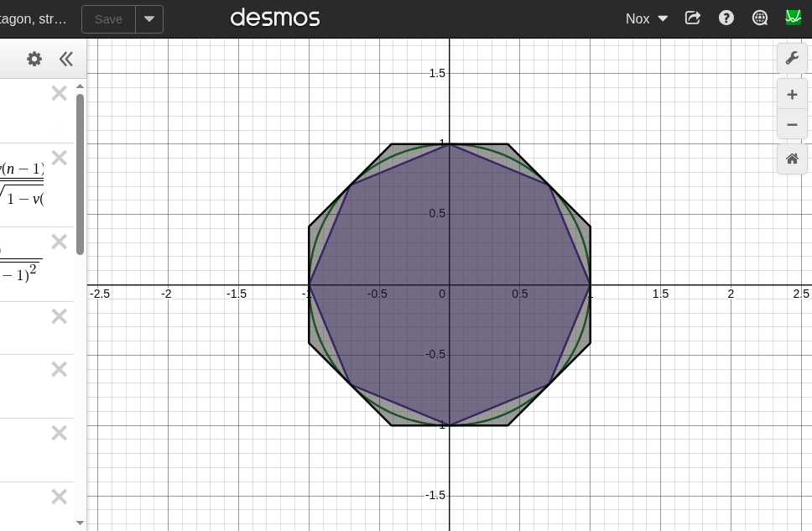Open the dropdown arrow beside Save
This screenshot has width=812, height=531.
(149, 19)
